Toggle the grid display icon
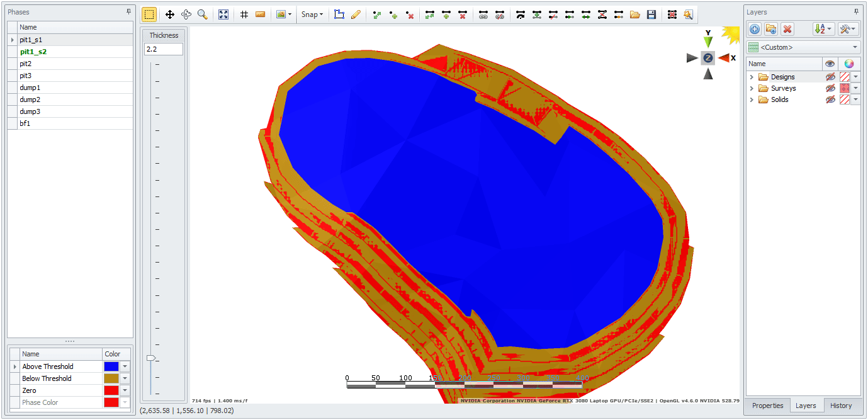The height and width of the screenshot is (420, 868). pyautogui.click(x=244, y=14)
